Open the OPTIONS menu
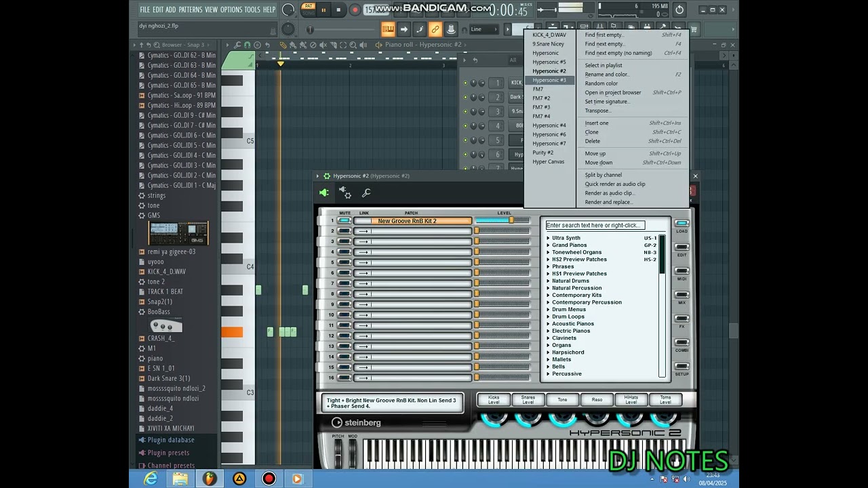This screenshot has height=488, width=868. (231, 9)
